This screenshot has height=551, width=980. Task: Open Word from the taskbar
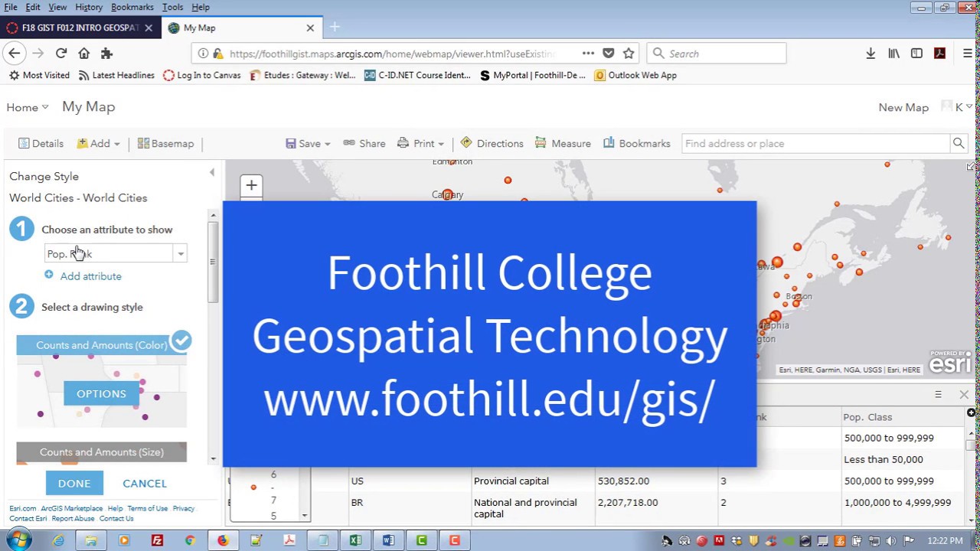(x=388, y=540)
